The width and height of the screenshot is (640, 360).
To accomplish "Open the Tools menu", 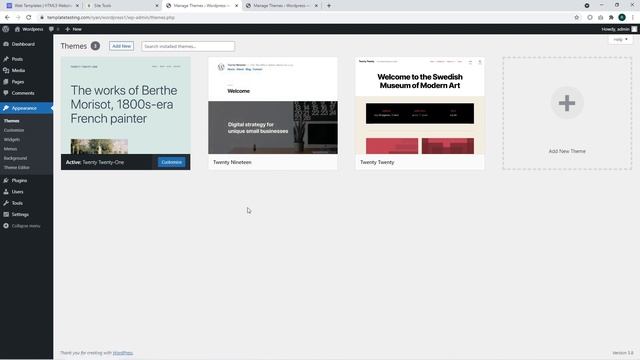I will pyautogui.click(x=27, y=203).
